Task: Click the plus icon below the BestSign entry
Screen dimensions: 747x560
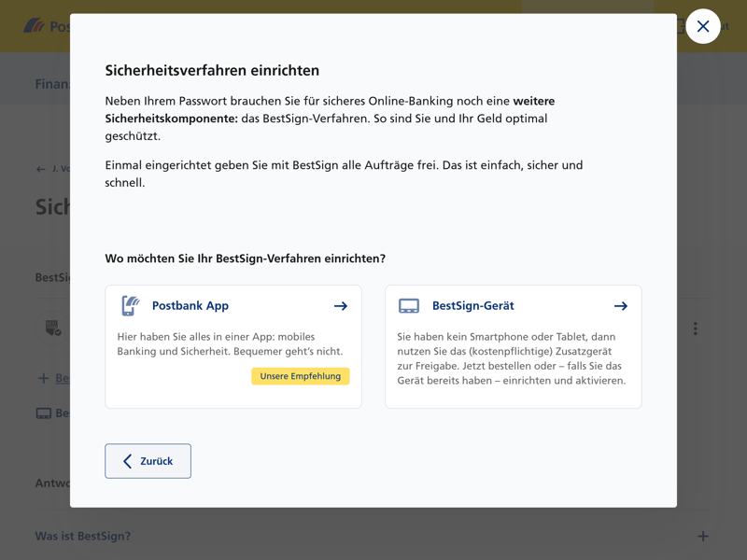Action: [x=43, y=378]
